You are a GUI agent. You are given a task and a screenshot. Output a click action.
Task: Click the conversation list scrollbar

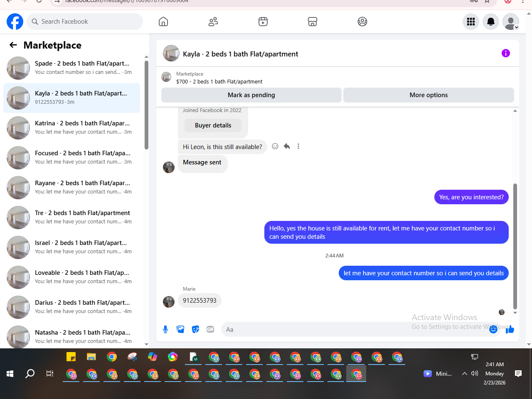pyautogui.click(x=146, y=105)
